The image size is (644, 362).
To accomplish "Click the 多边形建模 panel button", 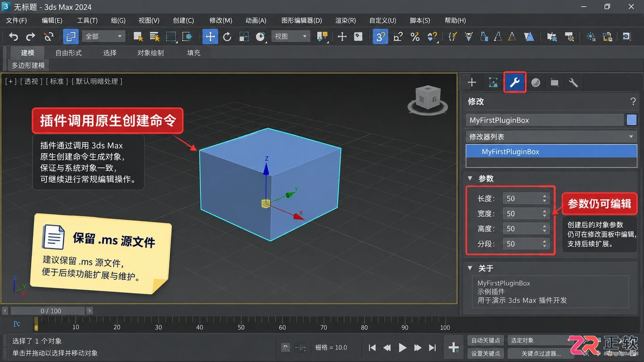I will 28,65.
